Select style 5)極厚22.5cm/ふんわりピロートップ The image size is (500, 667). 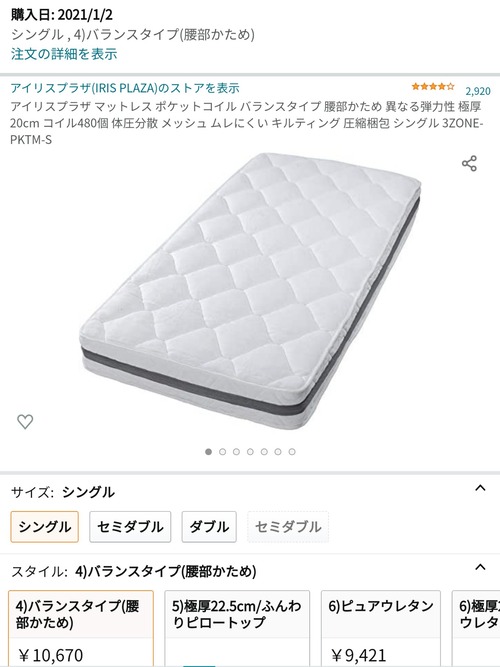(x=237, y=629)
